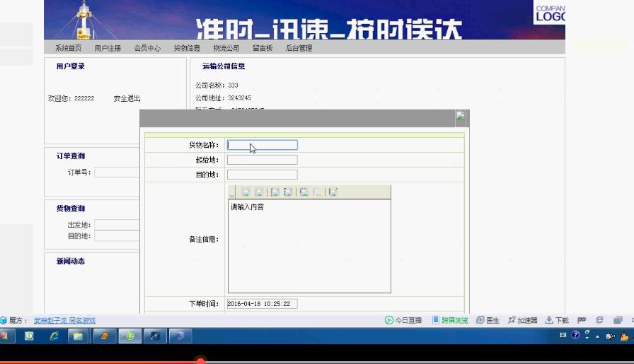
Task: Click inside the 备注信息 editor text area
Action: pyautogui.click(x=309, y=246)
